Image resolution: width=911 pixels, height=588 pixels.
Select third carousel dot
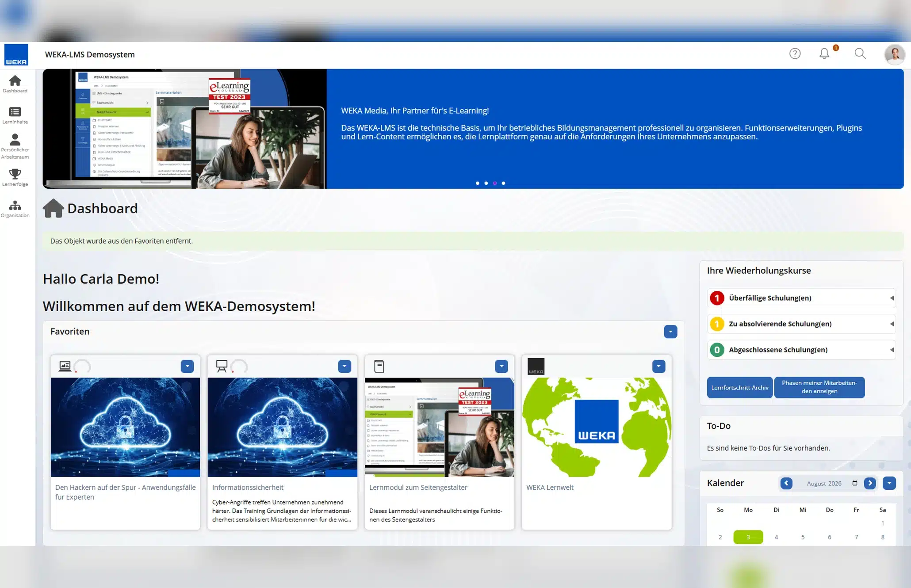[x=495, y=183]
